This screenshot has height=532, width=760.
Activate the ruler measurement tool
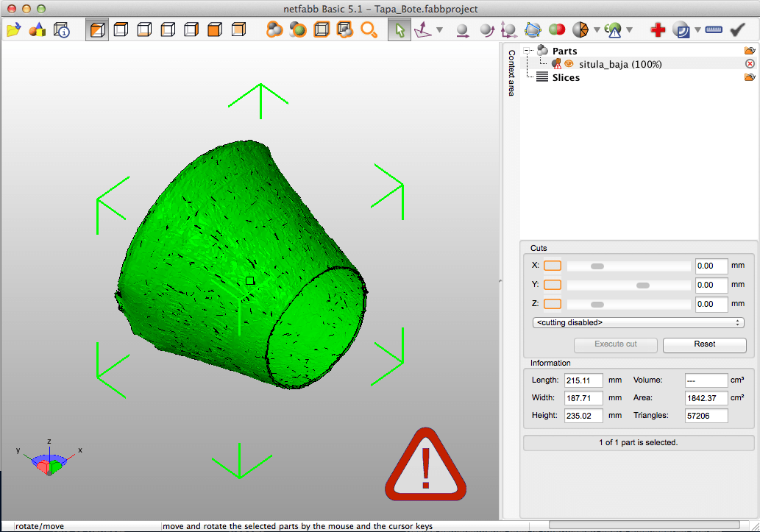(713, 30)
